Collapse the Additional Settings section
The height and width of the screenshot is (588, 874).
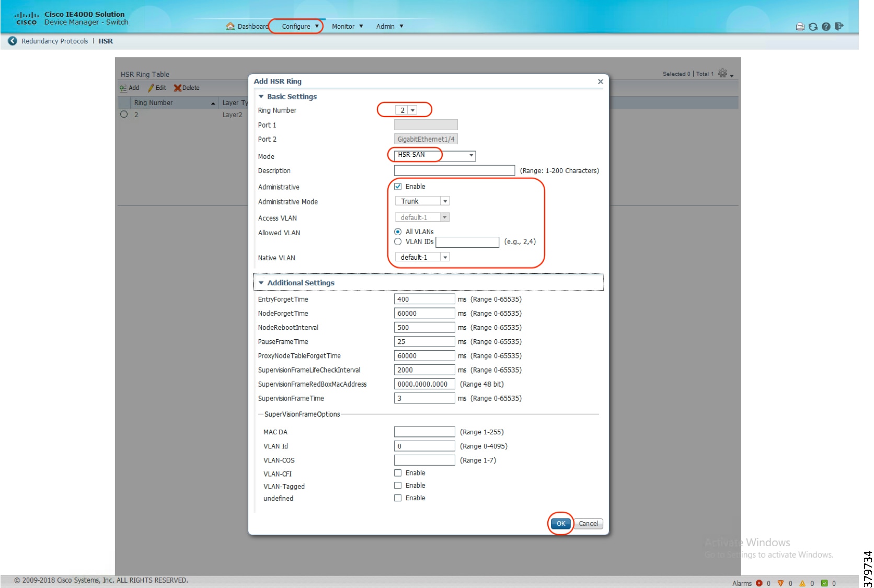(x=261, y=283)
